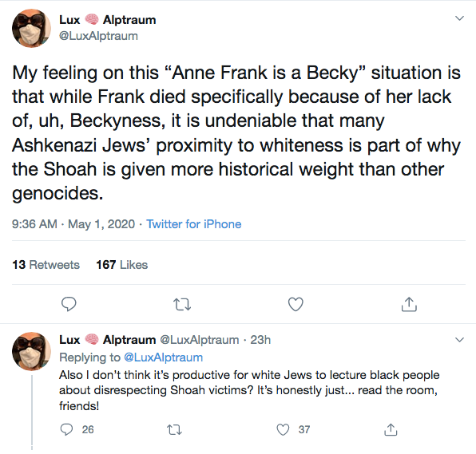Like the main tweet with heart icon

[x=296, y=304]
